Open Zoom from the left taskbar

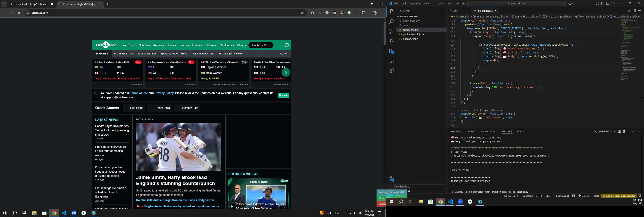coord(74,213)
